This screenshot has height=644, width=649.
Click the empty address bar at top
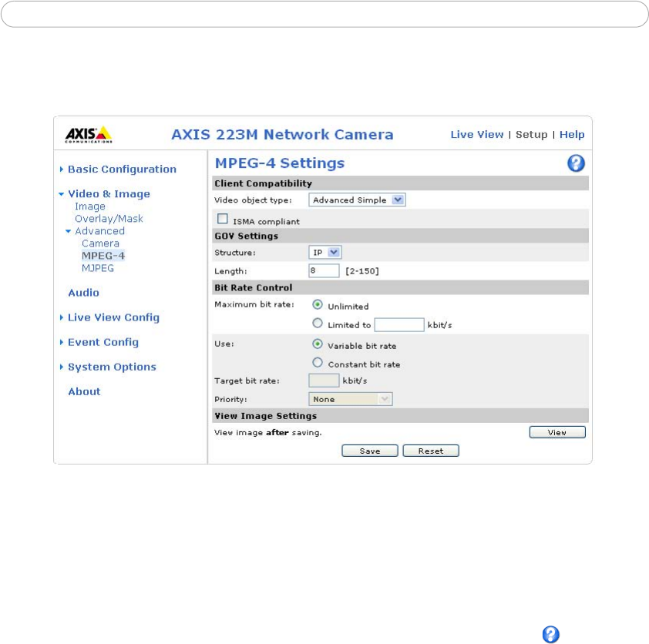pos(324,14)
